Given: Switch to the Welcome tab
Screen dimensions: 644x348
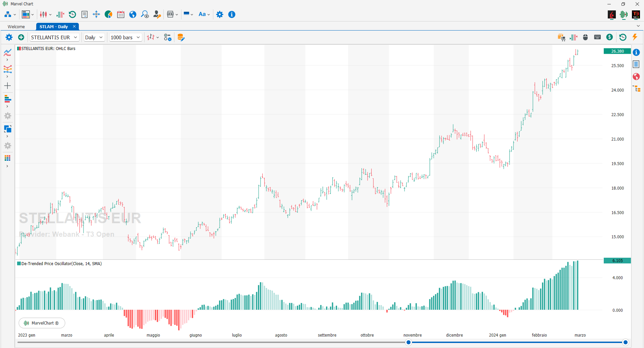Looking at the screenshot, I should point(16,27).
